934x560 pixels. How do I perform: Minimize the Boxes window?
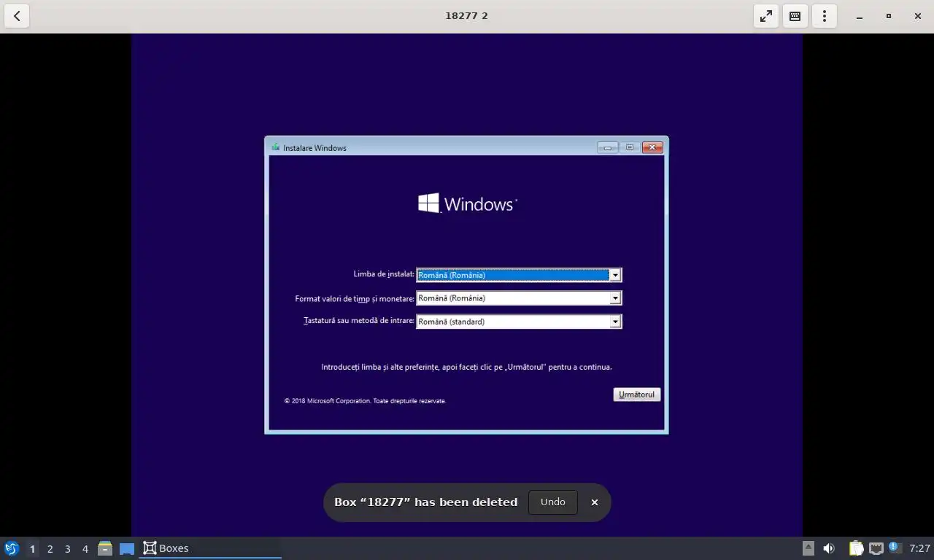click(860, 16)
